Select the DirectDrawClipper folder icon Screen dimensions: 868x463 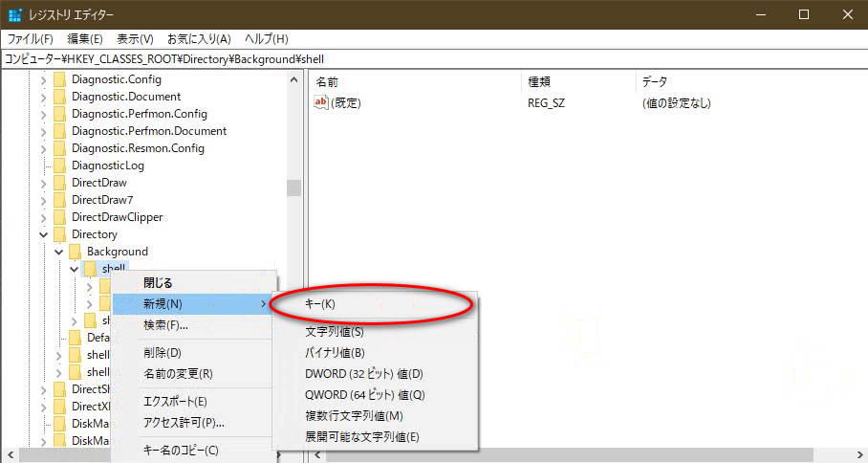coord(60,217)
